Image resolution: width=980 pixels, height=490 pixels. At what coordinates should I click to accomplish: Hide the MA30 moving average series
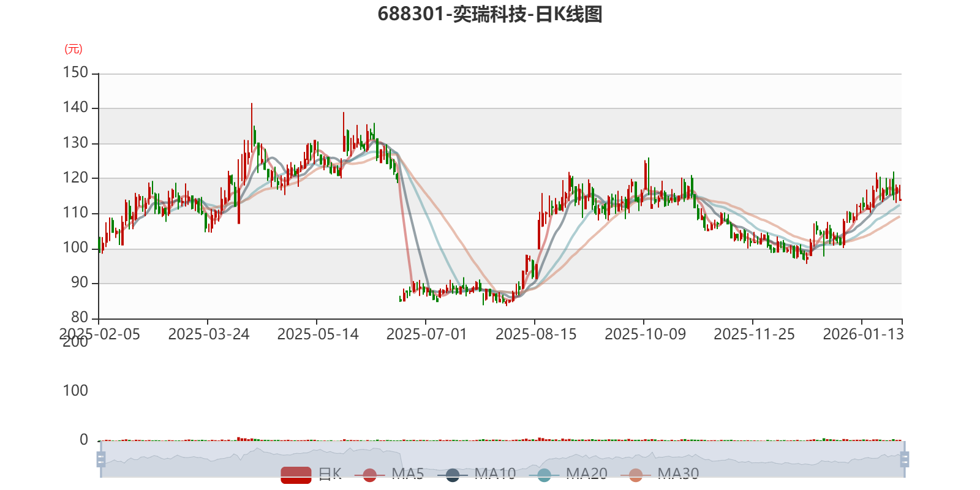point(660,474)
